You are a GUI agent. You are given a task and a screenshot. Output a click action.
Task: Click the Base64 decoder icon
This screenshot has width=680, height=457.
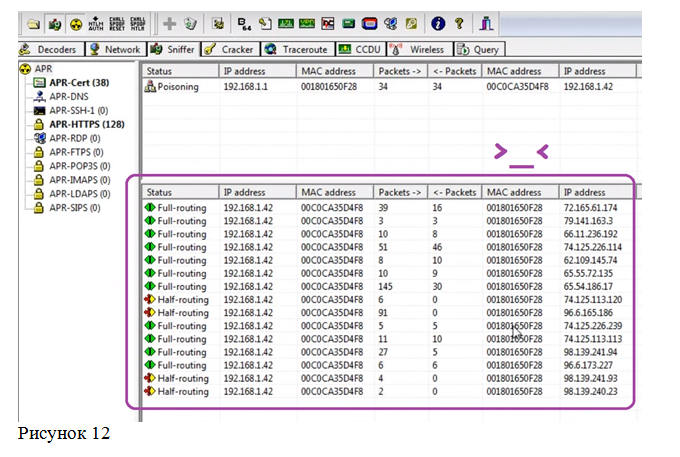coord(244,23)
